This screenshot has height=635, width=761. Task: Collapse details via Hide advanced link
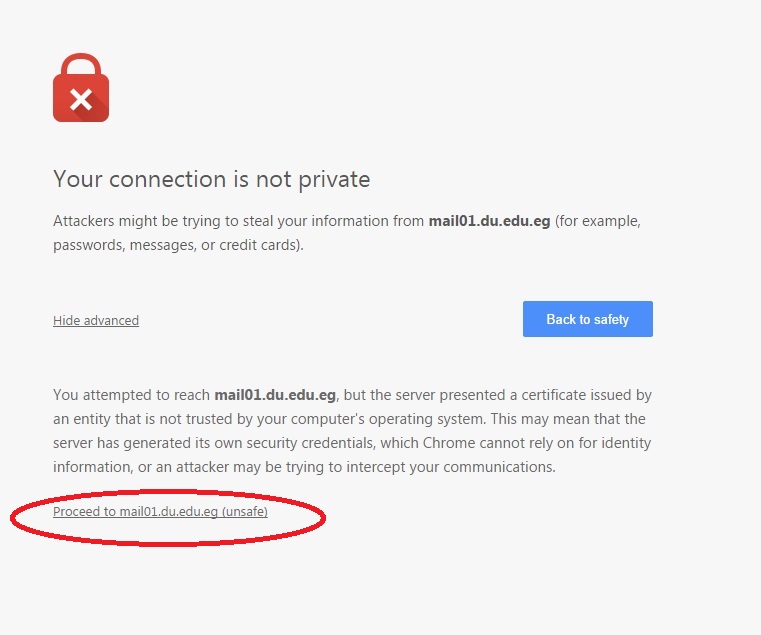(x=96, y=320)
